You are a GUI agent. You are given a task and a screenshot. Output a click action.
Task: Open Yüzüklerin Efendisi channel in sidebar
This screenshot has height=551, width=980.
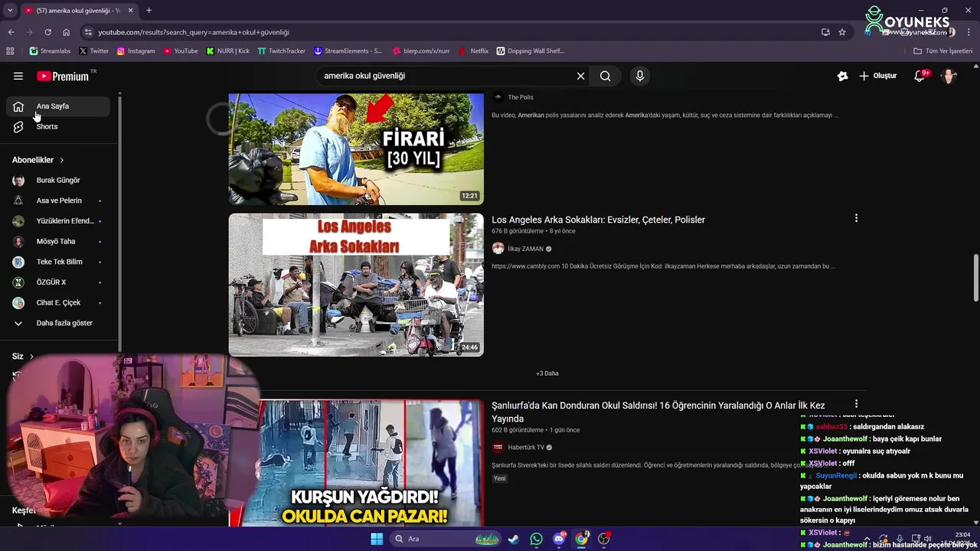58,221
